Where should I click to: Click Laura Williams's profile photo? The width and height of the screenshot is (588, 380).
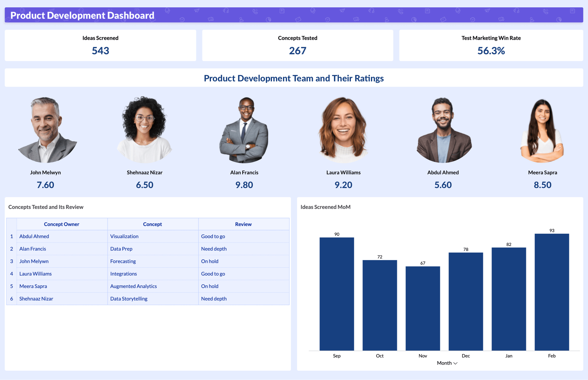click(343, 130)
